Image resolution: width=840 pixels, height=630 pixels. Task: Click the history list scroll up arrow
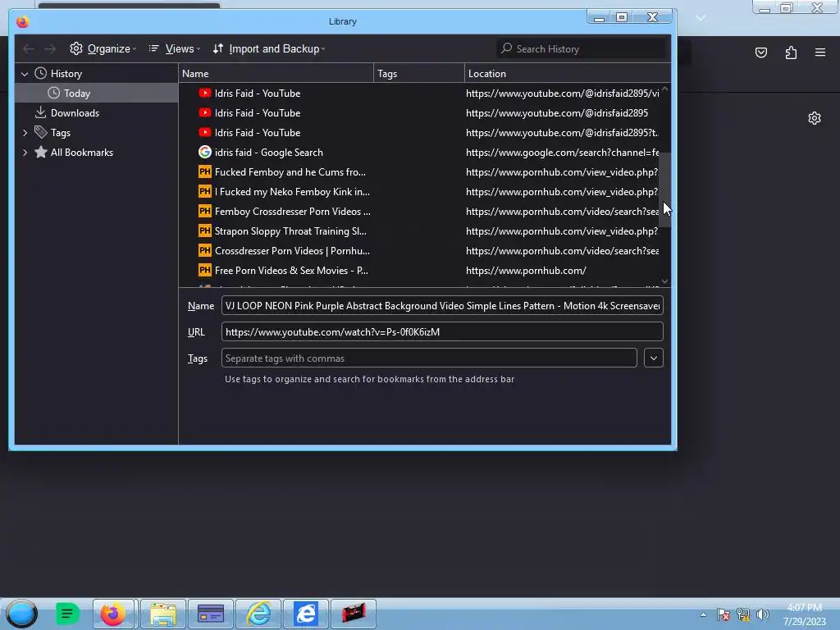click(x=664, y=89)
